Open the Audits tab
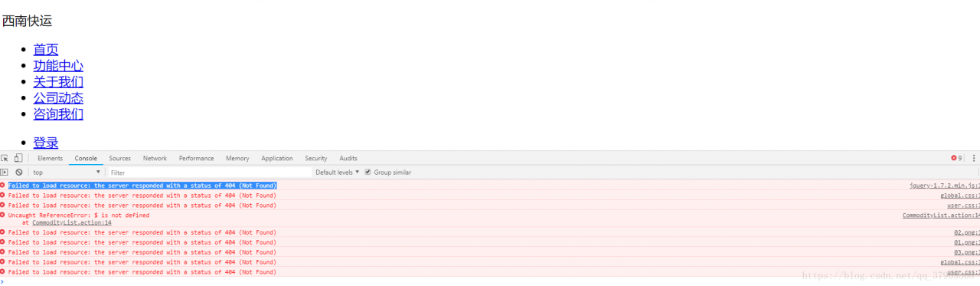Screen dimensions: 980x286 348,158
